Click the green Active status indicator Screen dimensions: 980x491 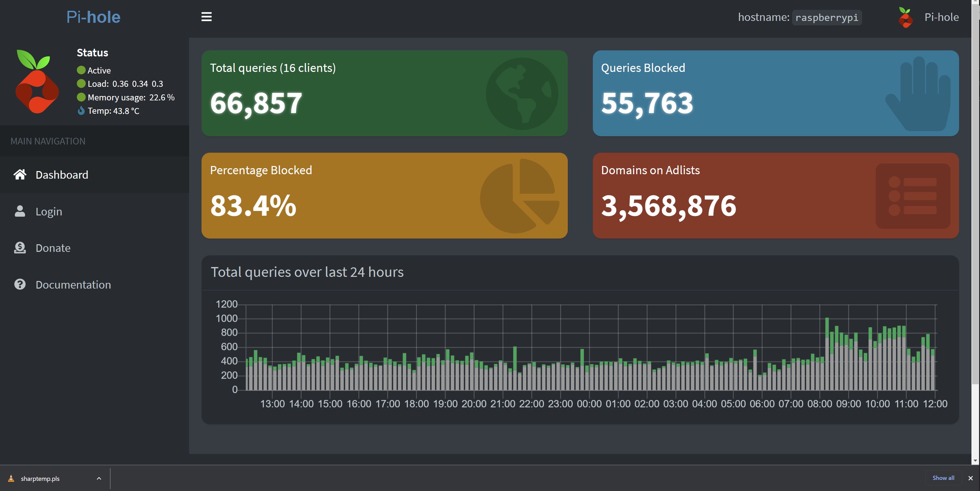pyautogui.click(x=81, y=70)
